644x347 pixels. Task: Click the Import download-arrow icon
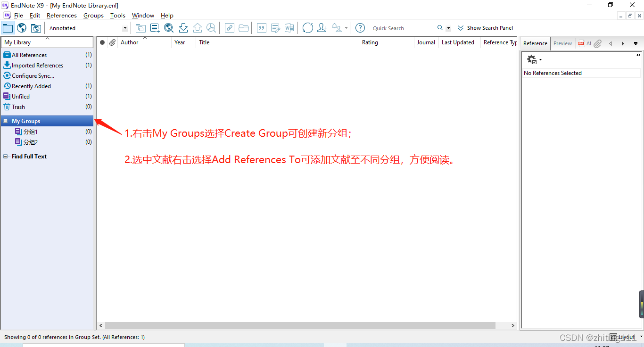(x=183, y=28)
